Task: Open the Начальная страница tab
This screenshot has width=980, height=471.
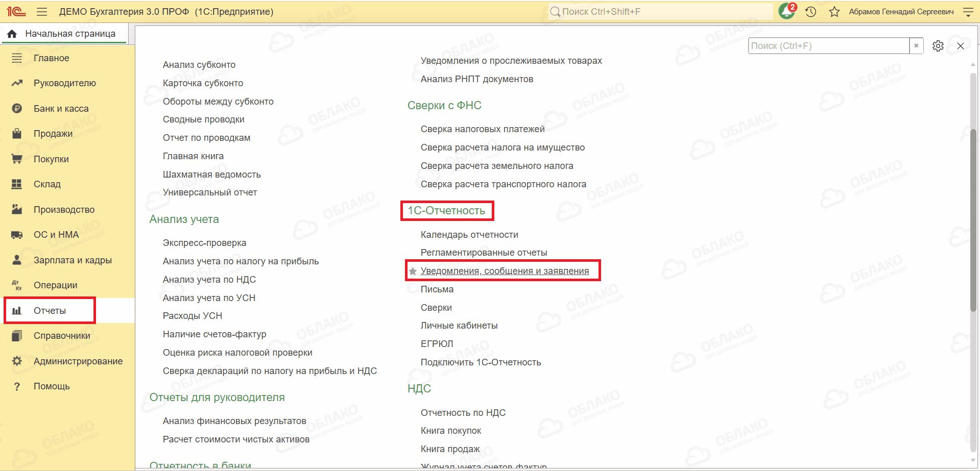Action: (x=64, y=34)
